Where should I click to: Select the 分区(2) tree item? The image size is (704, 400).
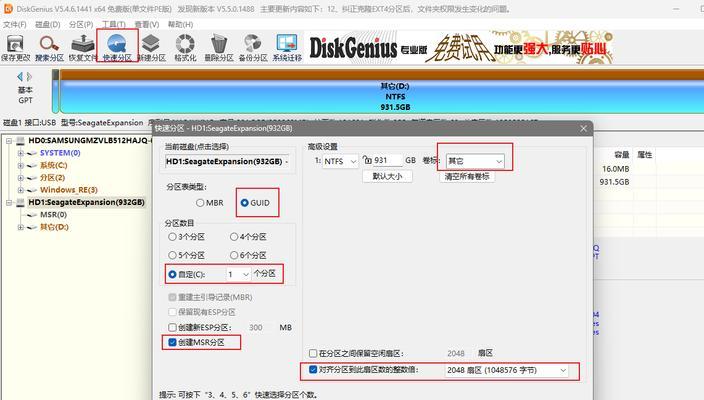53,178
